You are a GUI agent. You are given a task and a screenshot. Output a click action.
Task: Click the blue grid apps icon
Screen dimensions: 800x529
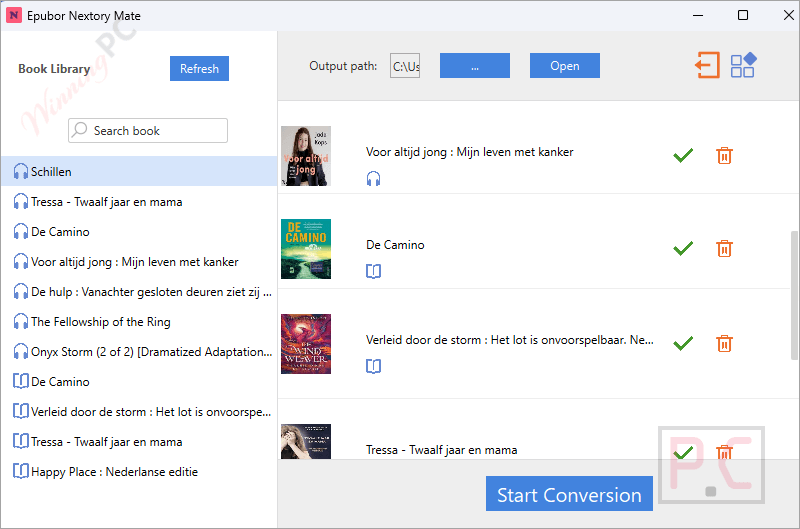pyautogui.click(x=743, y=65)
